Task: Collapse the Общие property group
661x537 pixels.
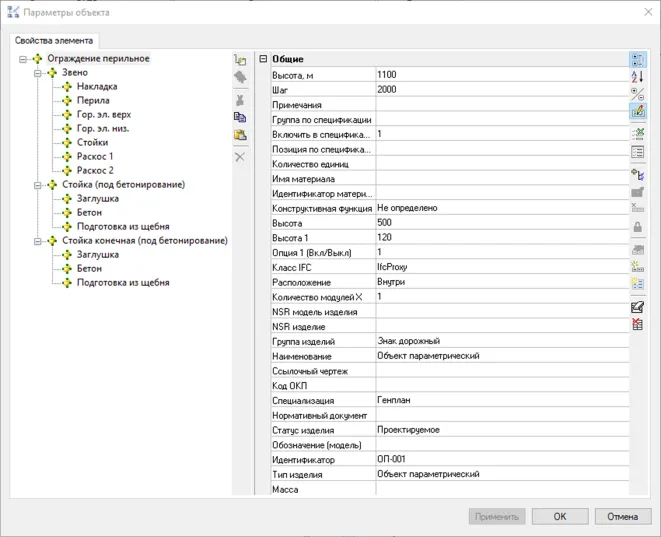Action: tap(263, 59)
